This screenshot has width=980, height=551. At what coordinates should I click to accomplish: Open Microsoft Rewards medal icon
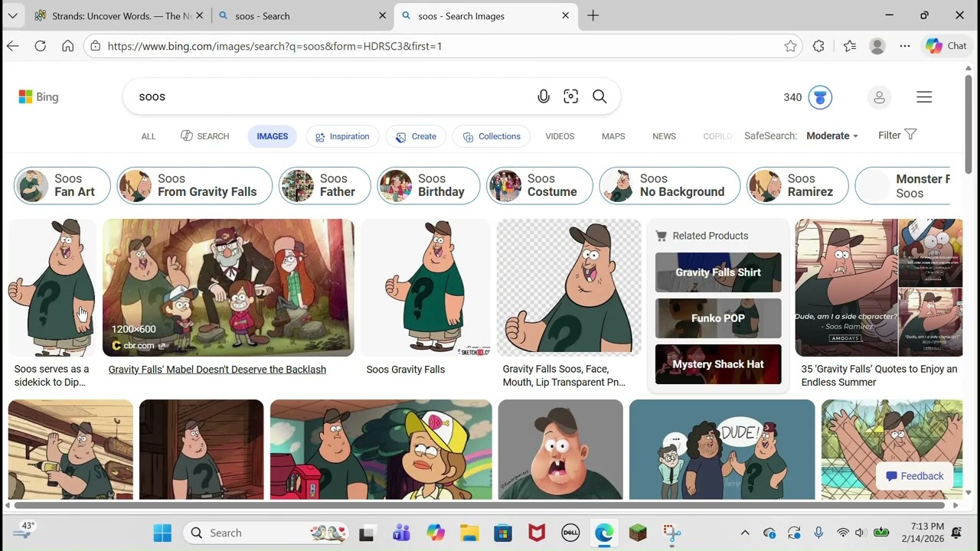820,97
